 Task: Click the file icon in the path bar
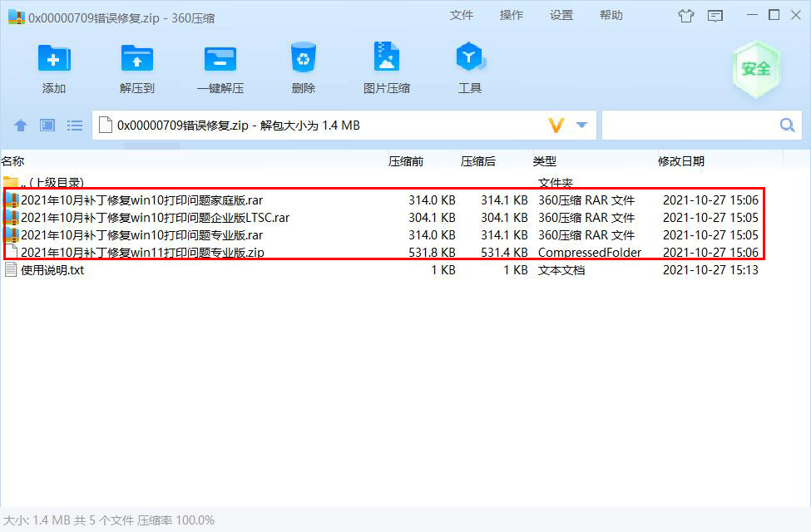point(106,126)
